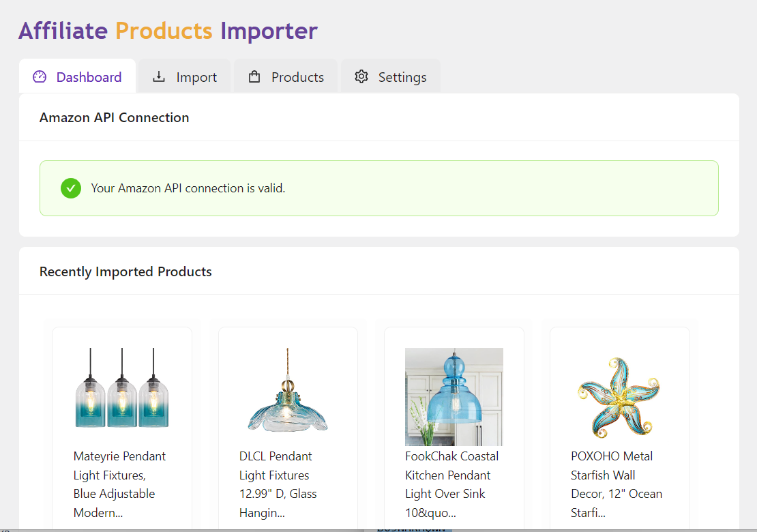Click the Import download arrow icon

(x=159, y=77)
